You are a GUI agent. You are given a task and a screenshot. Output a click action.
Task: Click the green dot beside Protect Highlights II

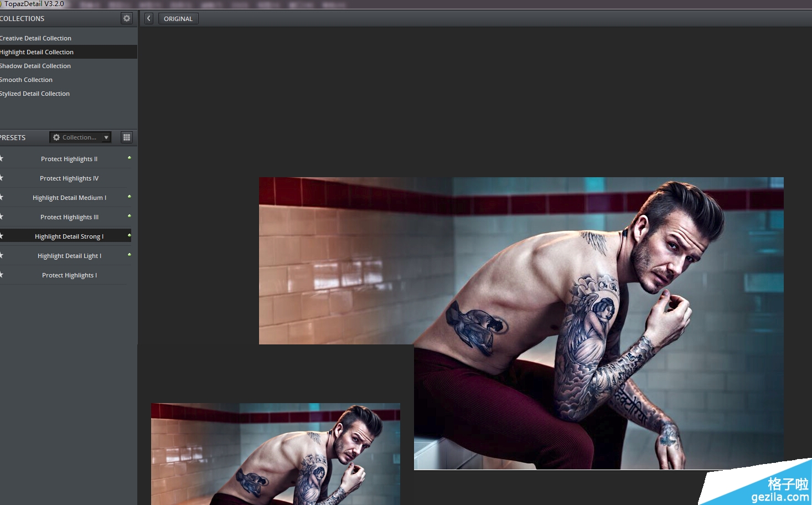click(x=130, y=158)
